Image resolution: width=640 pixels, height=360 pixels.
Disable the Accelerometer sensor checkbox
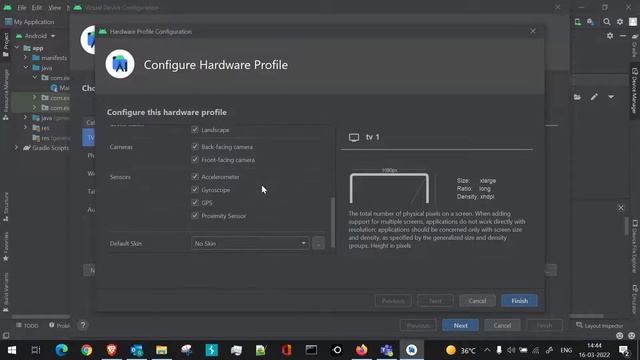(x=195, y=177)
